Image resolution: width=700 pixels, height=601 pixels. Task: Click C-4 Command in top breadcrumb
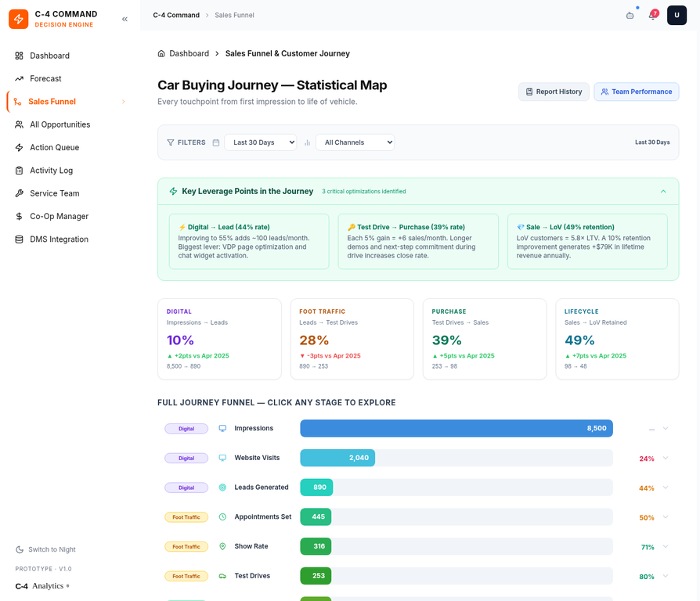[x=176, y=15]
